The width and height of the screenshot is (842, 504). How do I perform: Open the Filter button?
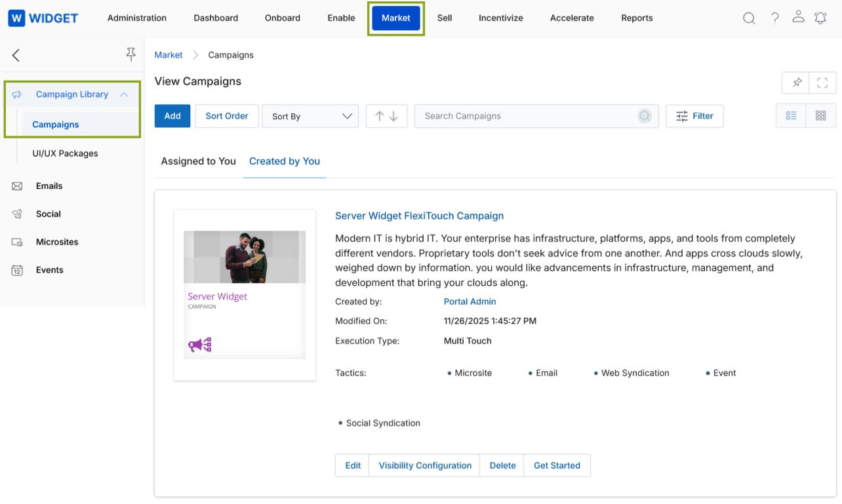click(x=694, y=116)
